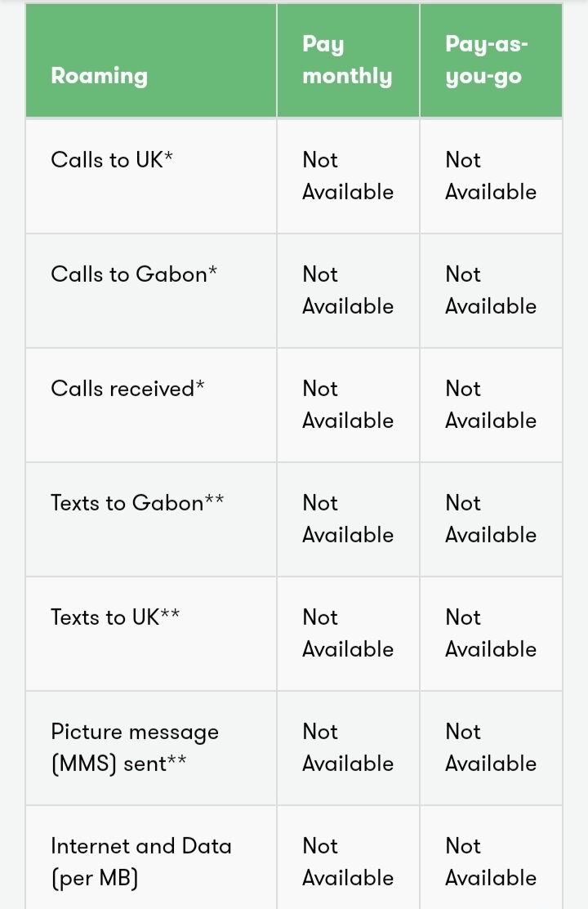Select Internet and Data (per MB) label
Viewport: 588px width, 909px height.
141,862
